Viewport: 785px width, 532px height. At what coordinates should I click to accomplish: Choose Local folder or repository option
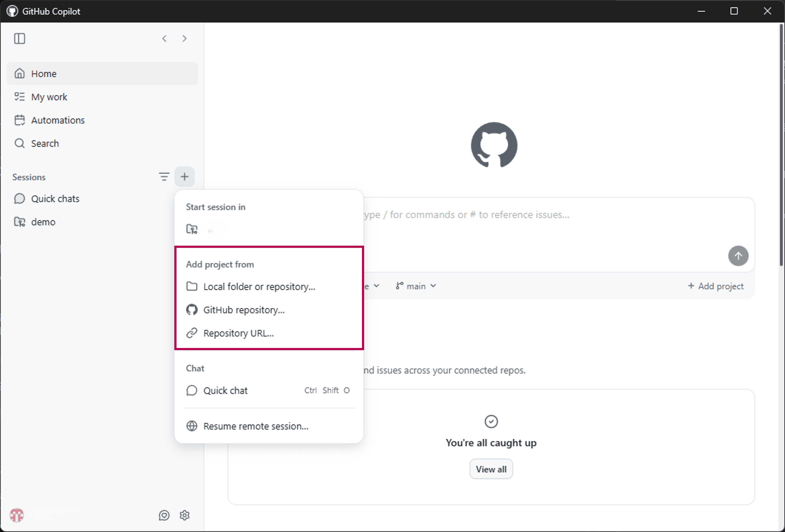(269, 287)
